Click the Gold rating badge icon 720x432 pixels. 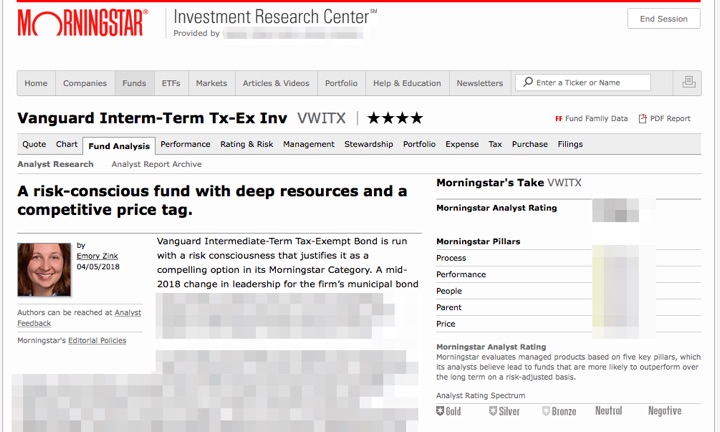pos(443,411)
